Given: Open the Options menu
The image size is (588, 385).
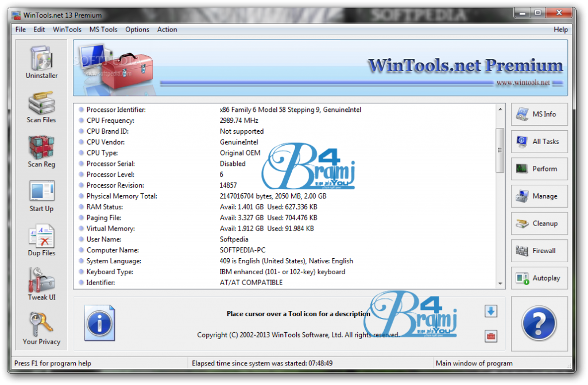Looking at the screenshot, I should click(137, 29).
